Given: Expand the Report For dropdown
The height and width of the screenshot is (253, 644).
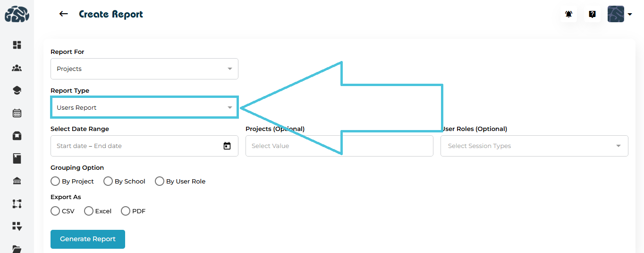Looking at the screenshot, I should (x=144, y=69).
